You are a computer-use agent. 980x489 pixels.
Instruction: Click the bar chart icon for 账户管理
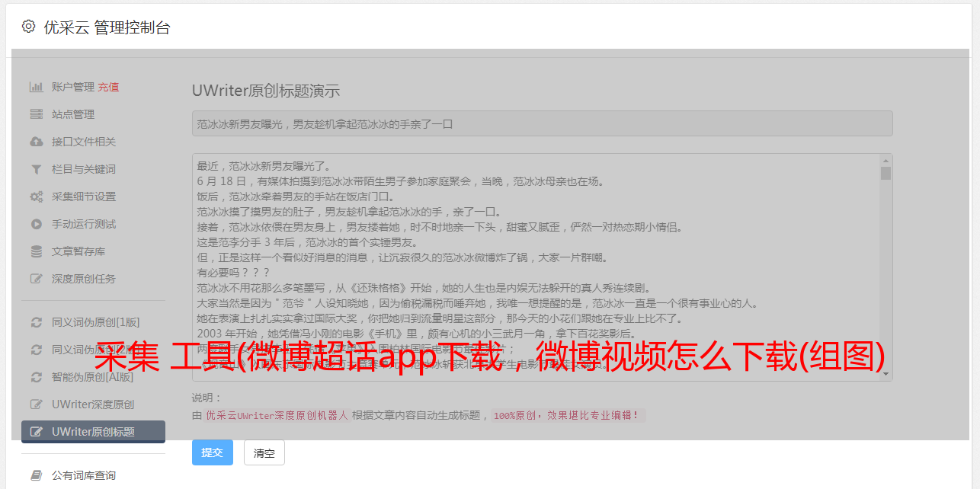click(36, 87)
